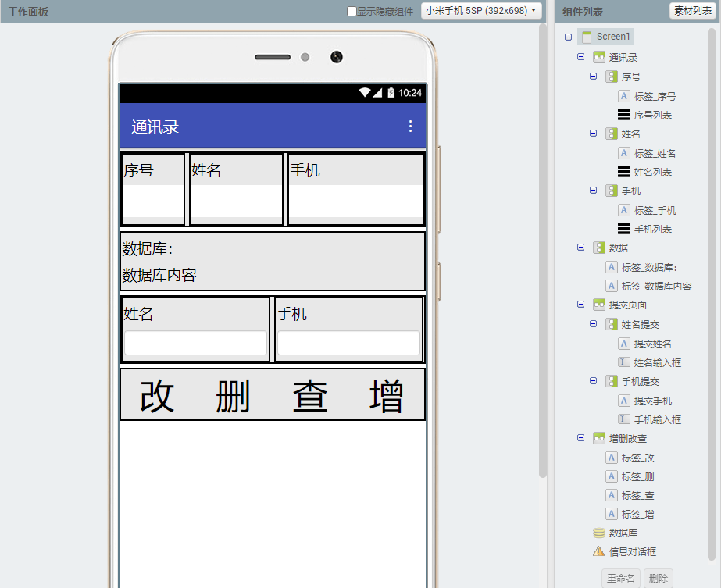
Task: Enable the 显示隐藏组件 checkbox
Action: (x=352, y=12)
